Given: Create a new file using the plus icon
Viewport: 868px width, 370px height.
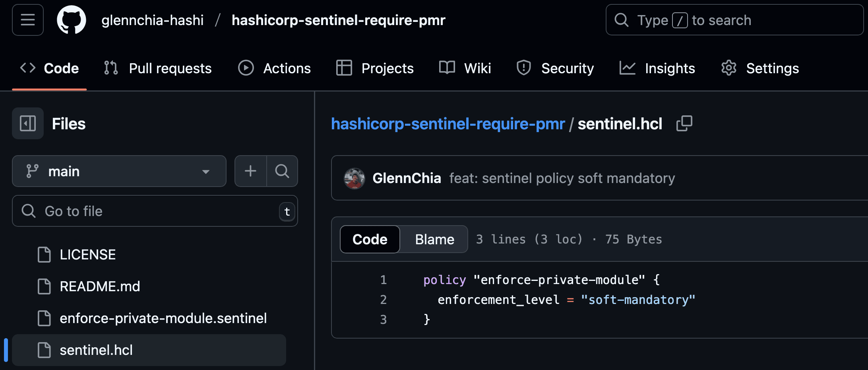Looking at the screenshot, I should point(250,171).
